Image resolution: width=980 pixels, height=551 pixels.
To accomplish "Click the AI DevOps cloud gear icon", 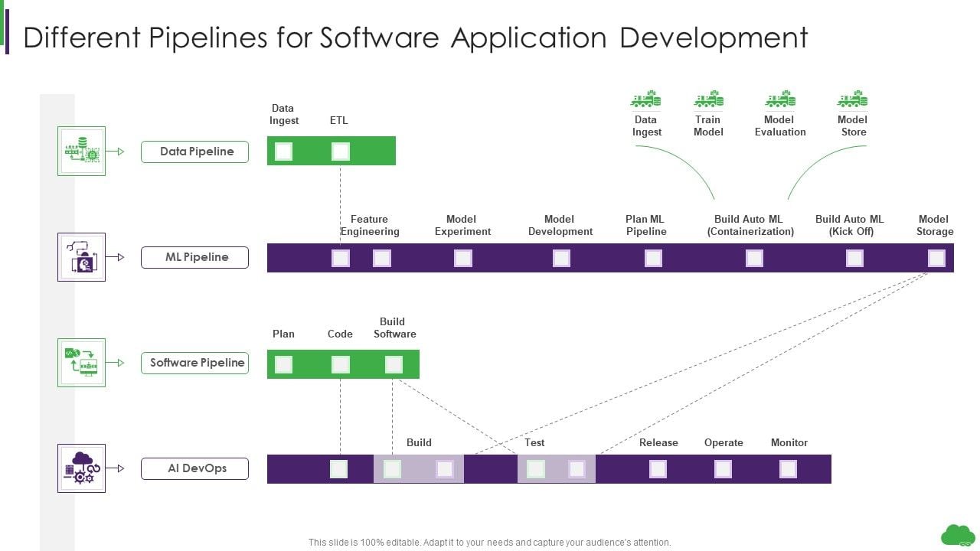I will pos(81,468).
